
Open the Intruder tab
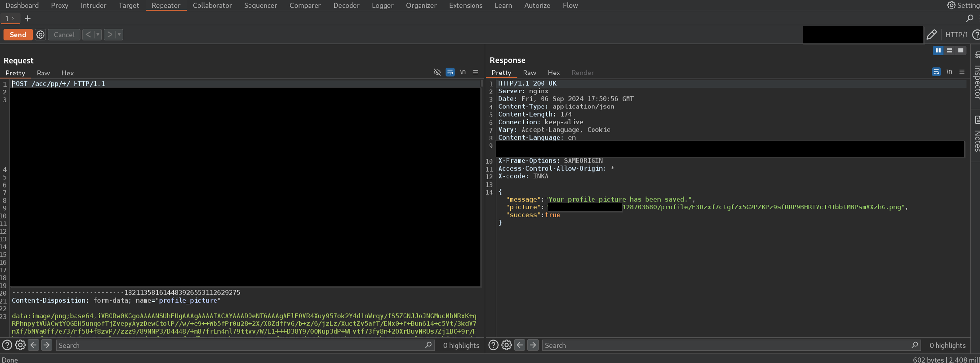point(93,5)
